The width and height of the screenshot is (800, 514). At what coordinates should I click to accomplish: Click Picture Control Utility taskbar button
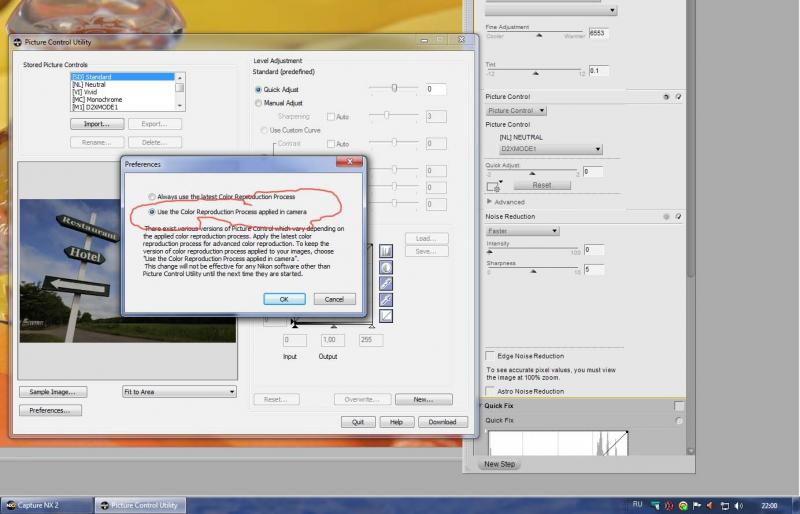click(x=140, y=505)
